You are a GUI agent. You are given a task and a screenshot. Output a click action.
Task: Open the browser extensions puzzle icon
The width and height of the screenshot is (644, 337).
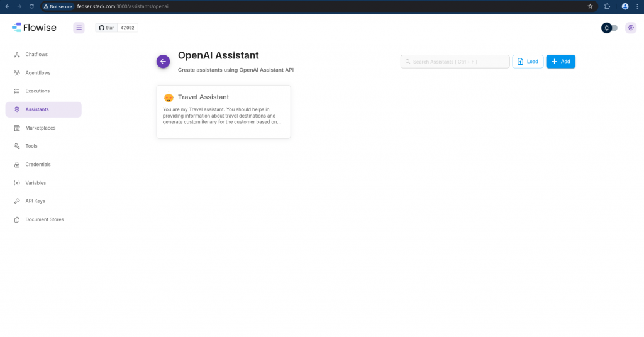(608, 6)
